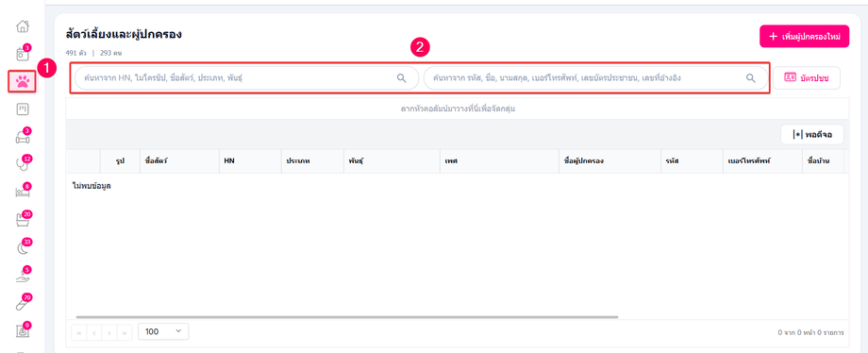Go to previous page in pager
The width and height of the screenshot is (868, 353).
click(x=94, y=332)
